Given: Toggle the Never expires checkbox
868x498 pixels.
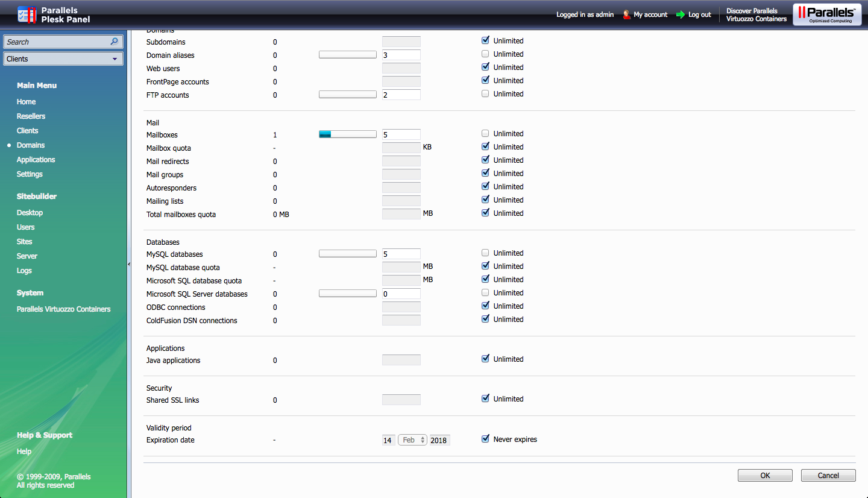Looking at the screenshot, I should coord(485,439).
